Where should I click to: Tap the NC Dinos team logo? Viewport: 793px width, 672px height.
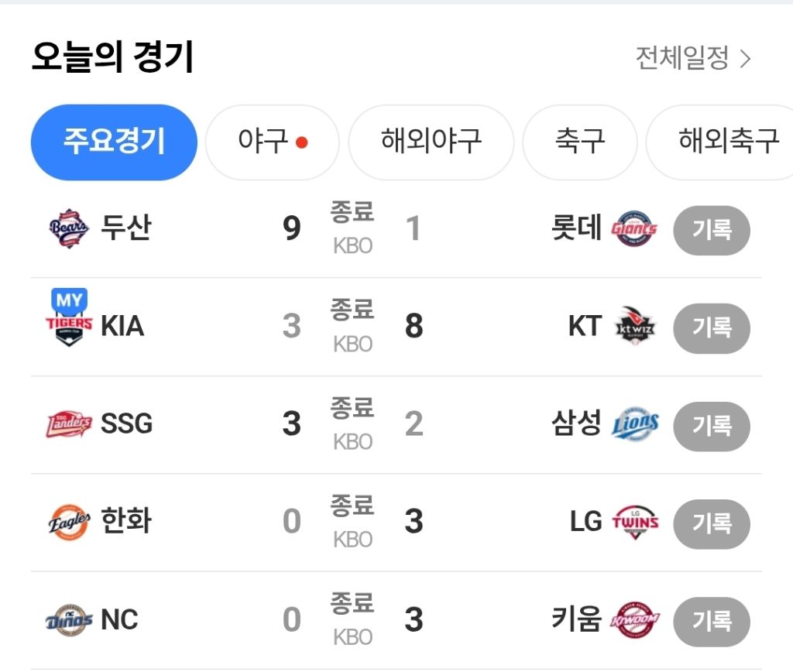pyautogui.click(x=69, y=619)
